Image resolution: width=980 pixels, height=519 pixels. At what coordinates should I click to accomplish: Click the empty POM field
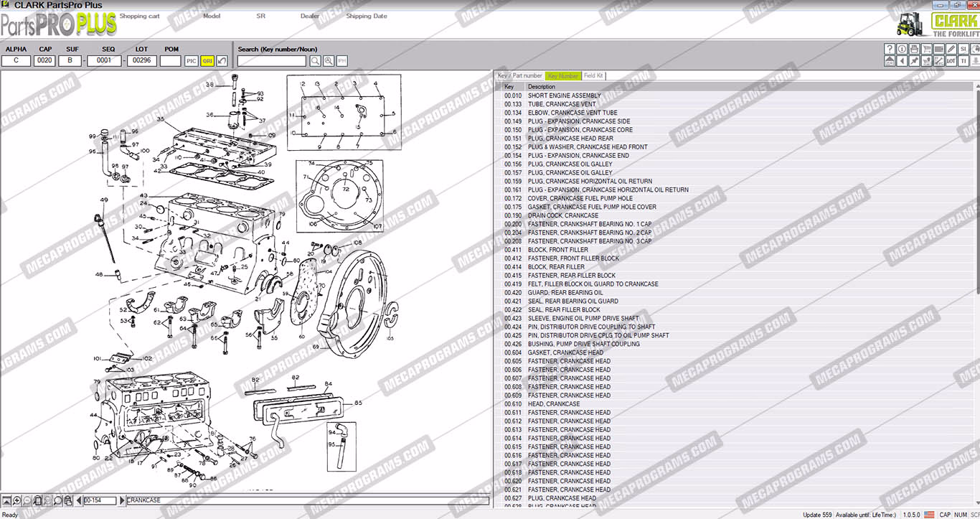[171, 61]
